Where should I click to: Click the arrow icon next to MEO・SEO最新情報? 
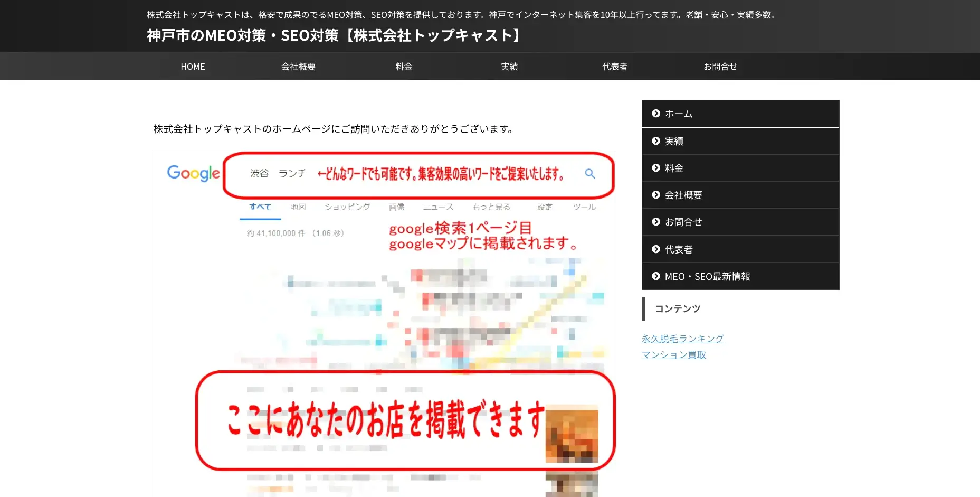655,276
